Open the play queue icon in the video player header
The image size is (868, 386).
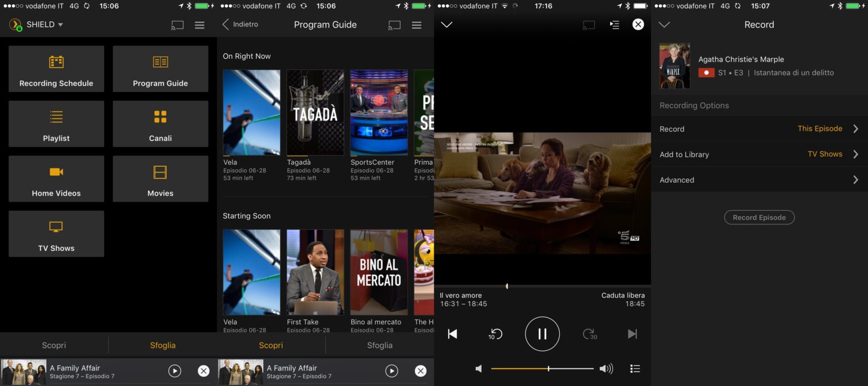[x=614, y=25]
